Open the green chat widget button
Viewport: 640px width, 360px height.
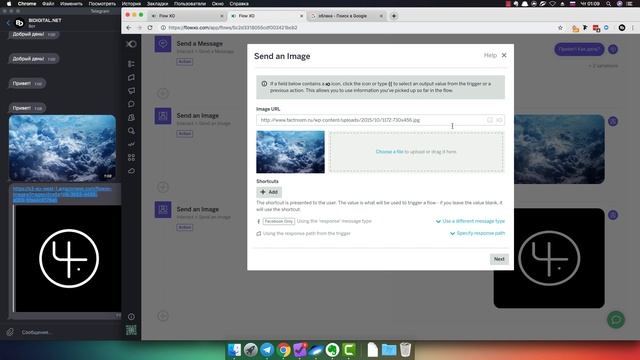click(x=616, y=319)
